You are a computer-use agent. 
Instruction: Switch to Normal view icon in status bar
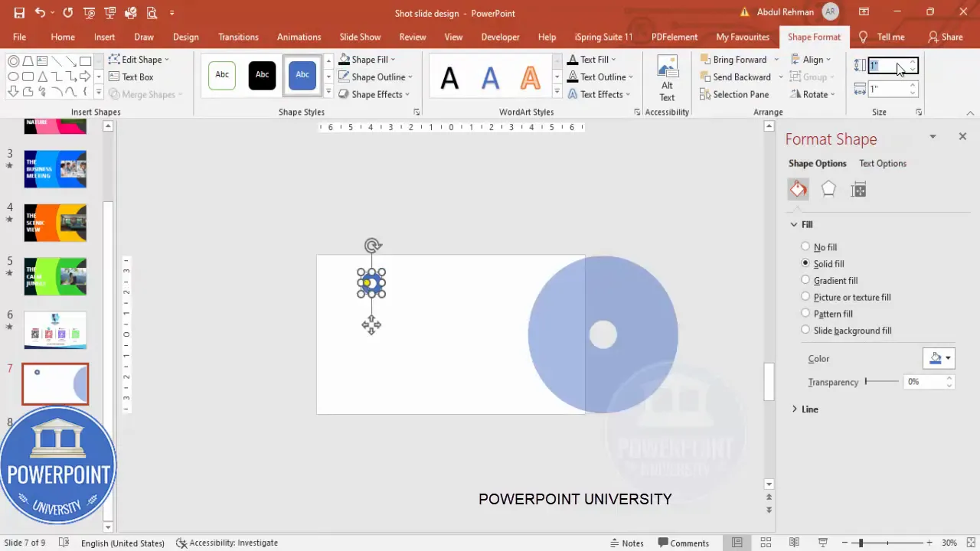pos(737,543)
